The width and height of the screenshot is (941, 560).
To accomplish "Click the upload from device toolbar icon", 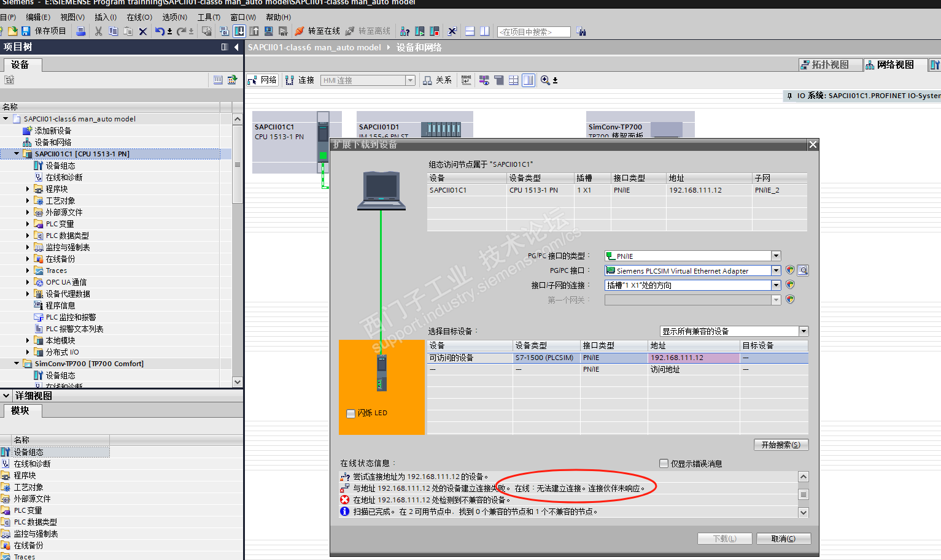I will [x=254, y=31].
